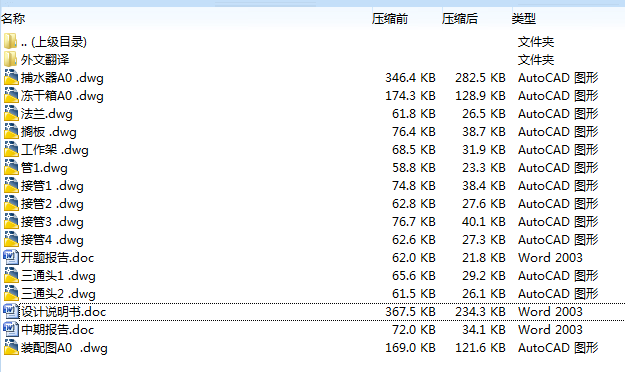Select the 外文翻译 folder name
This screenshot has height=372, width=625.
tap(45, 59)
